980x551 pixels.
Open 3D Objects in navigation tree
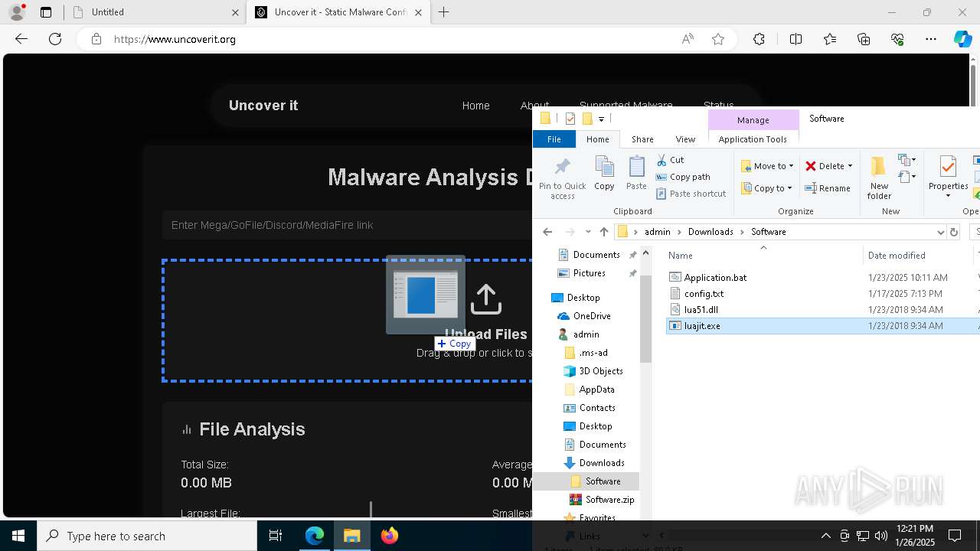(x=593, y=371)
